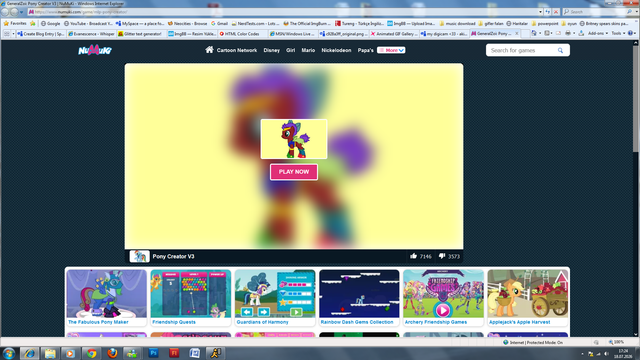Open the Cartoon Network category
This screenshot has width=640, height=360.
pyautogui.click(x=237, y=50)
